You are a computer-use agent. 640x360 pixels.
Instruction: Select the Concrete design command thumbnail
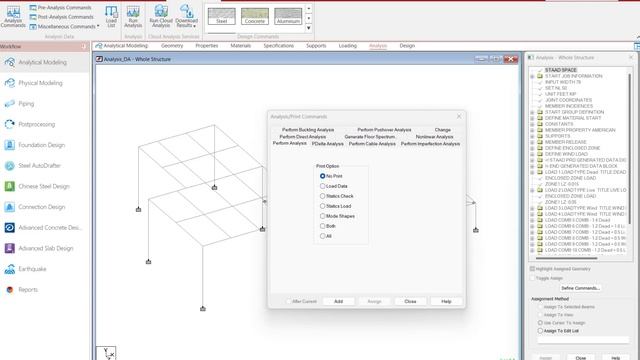[255, 16]
